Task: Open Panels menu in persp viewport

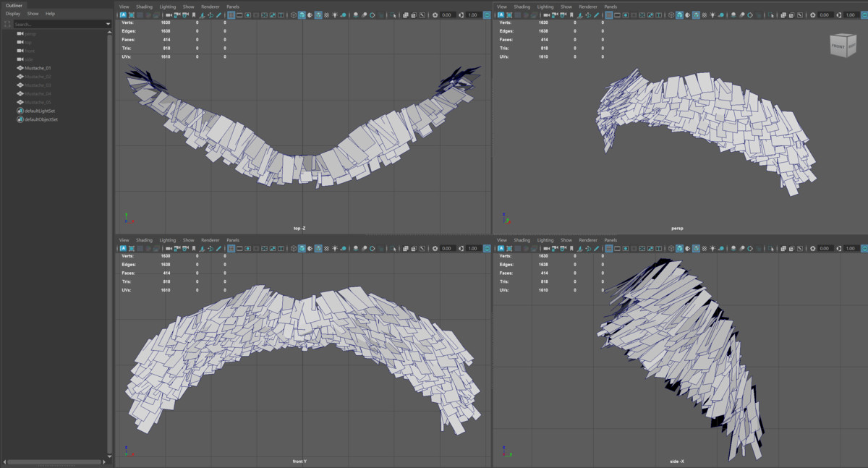Action: 610,7
